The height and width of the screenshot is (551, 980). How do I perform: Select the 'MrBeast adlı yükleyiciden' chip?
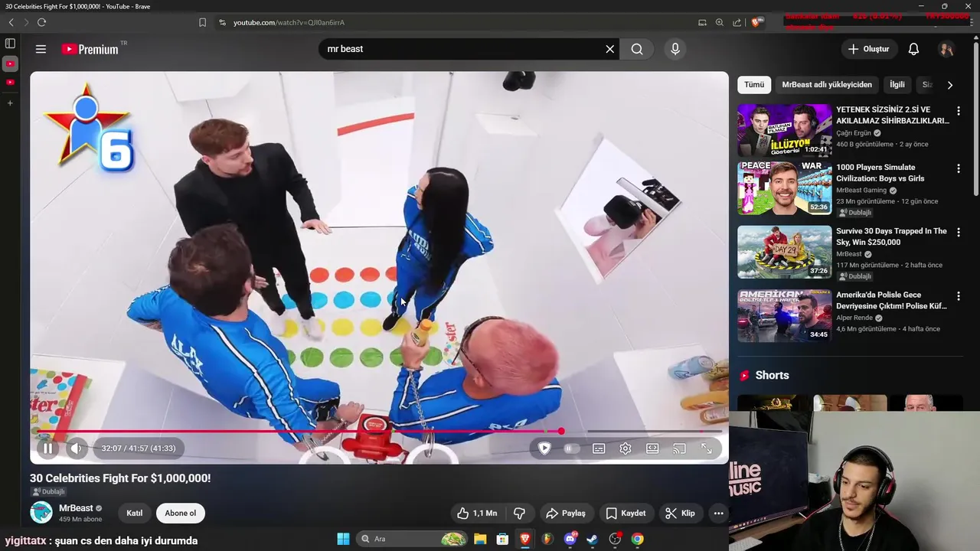point(827,85)
